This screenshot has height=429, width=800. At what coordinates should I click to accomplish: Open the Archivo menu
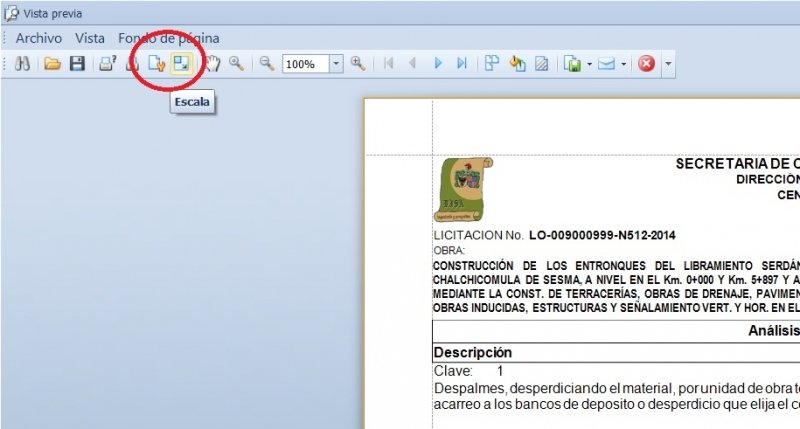tap(39, 38)
